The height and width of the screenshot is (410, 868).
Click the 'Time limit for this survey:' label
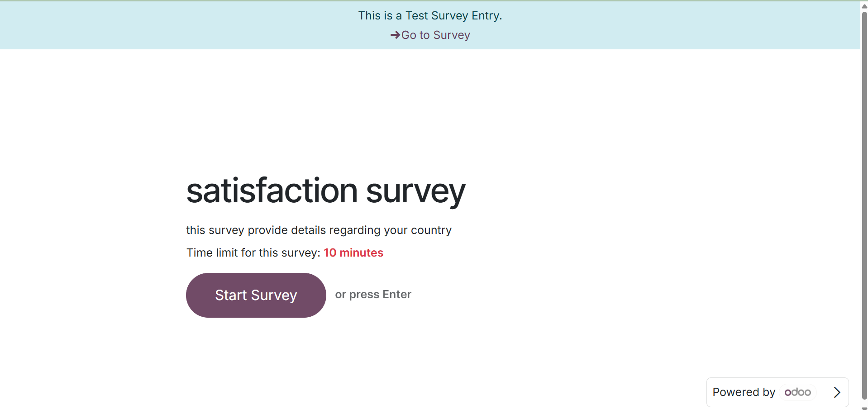pos(253,253)
